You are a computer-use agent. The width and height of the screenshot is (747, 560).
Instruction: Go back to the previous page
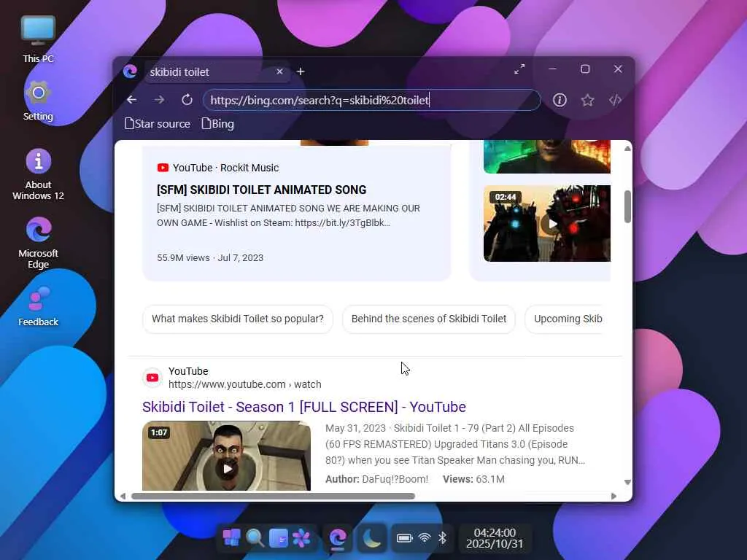tap(131, 100)
